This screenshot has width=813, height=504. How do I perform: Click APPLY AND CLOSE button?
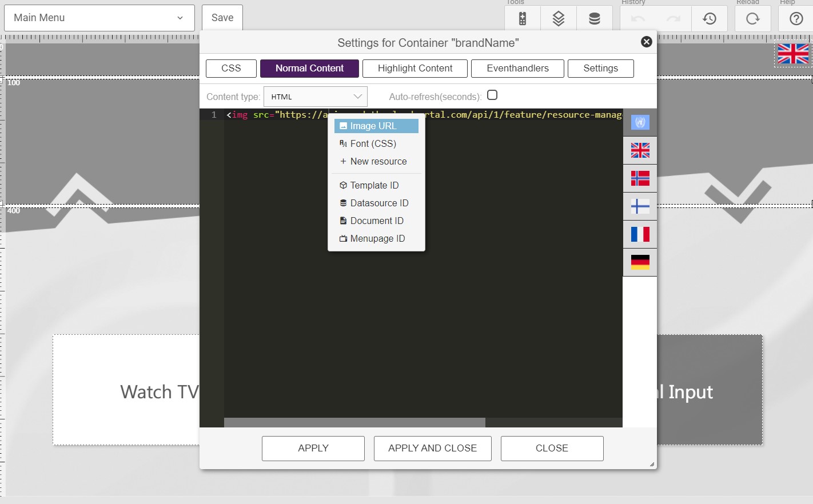click(x=433, y=449)
